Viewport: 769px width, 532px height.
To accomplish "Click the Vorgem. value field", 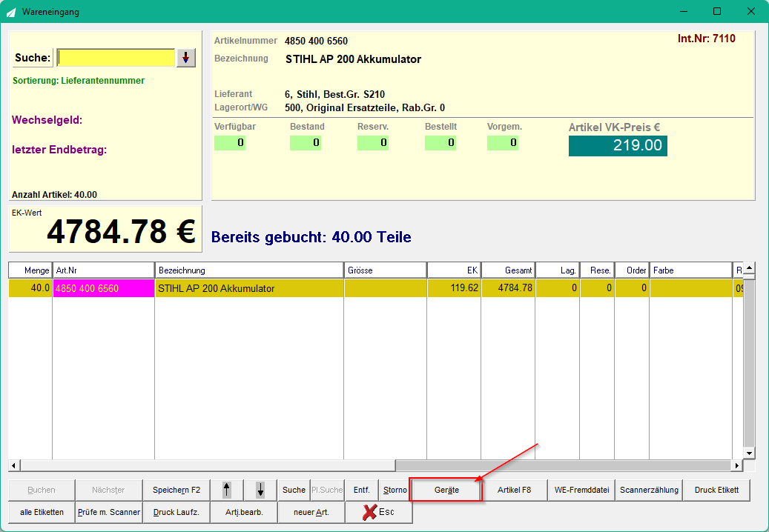I will click(x=503, y=142).
